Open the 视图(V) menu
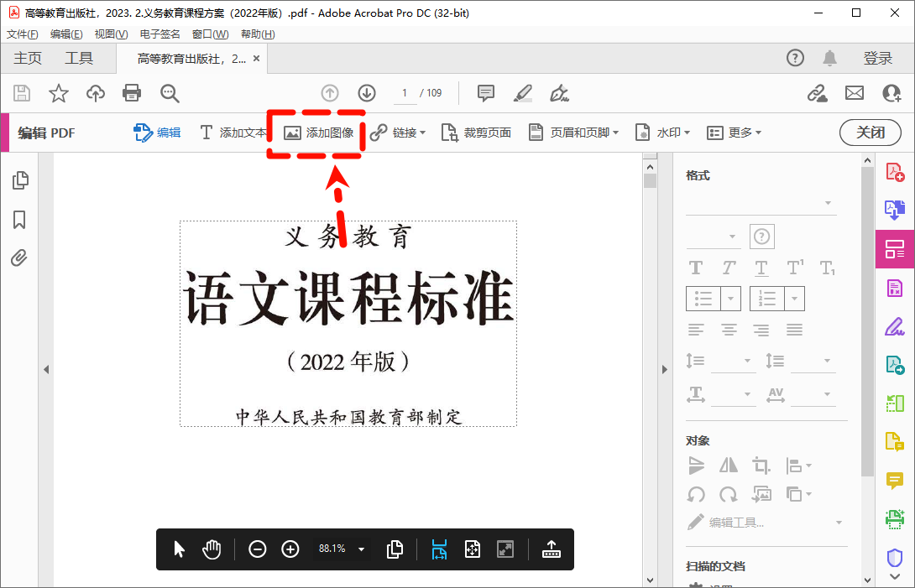Viewport: 915px width, 588px height. tap(111, 34)
